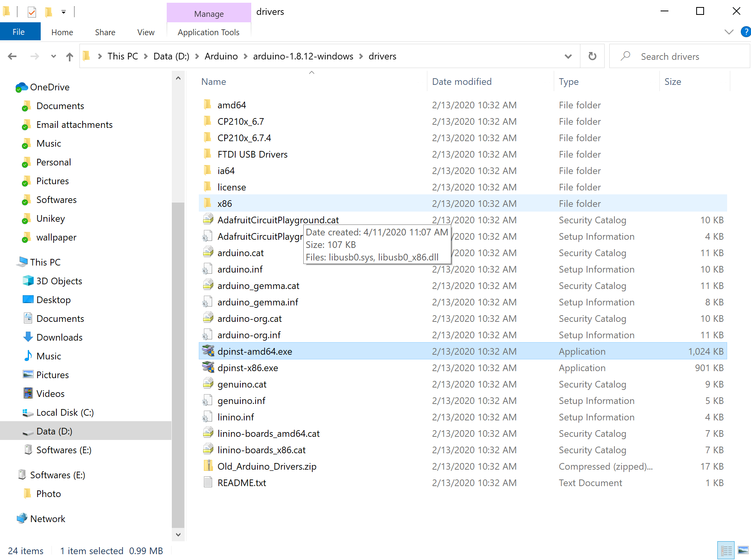Go back with the left arrow

pos(12,56)
